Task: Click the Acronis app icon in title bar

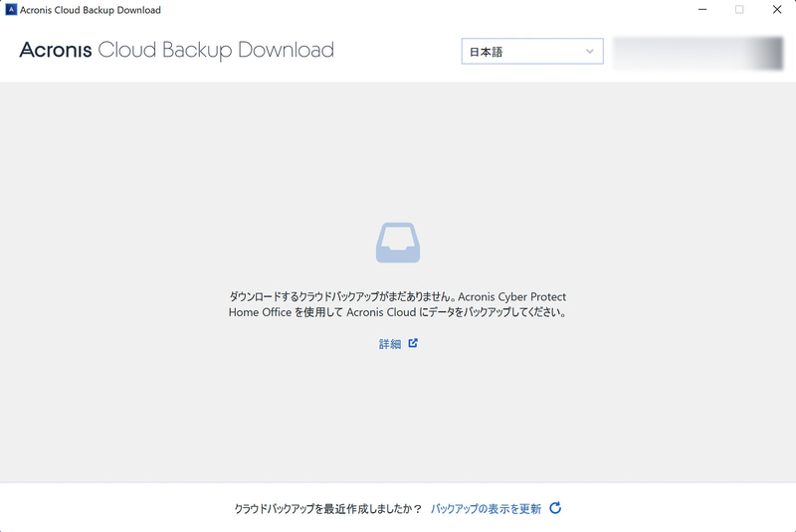Action: 11,10
